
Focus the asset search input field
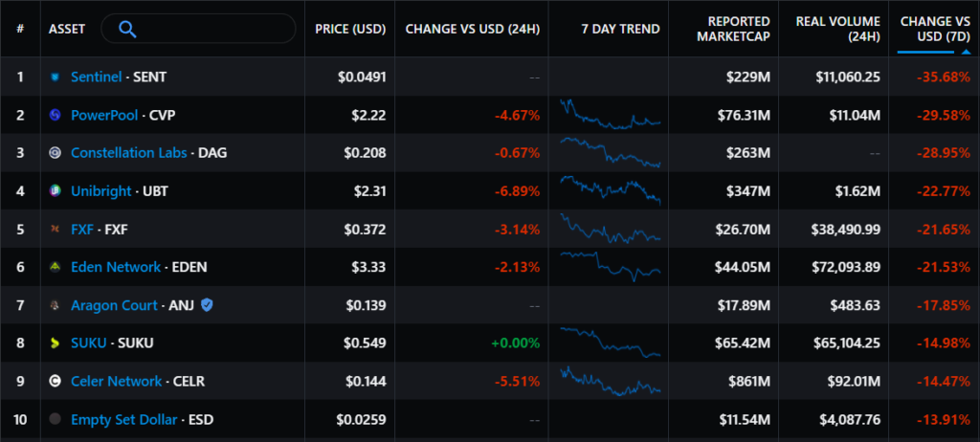coord(211,29)
